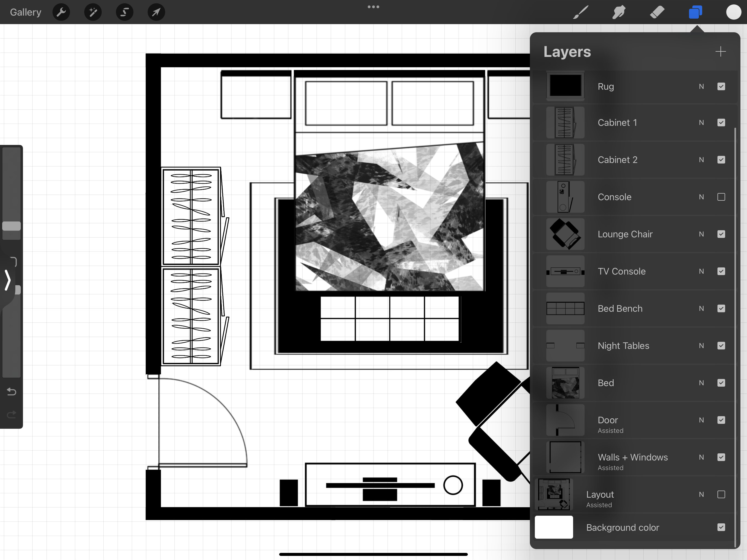Open the active color in the top right

(734, 12)
